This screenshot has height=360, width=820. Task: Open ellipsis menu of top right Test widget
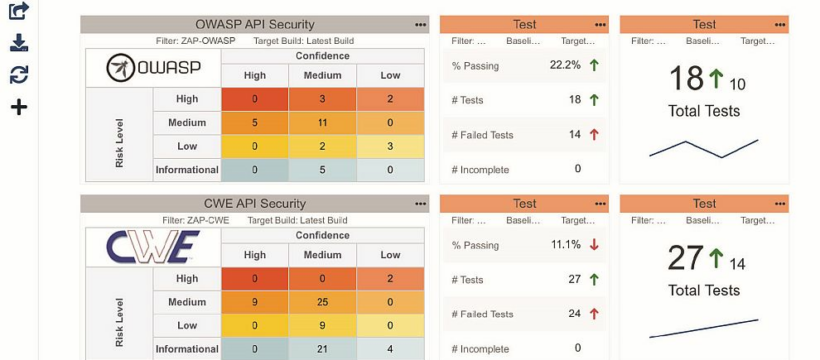(780, 25)
